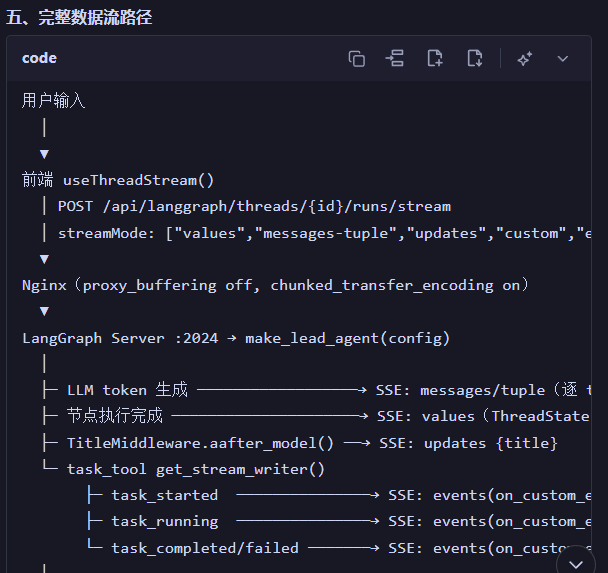Click 'task_tool get_stream_writer()' line
The width and height of the screenshot is (608, 573).
(195, 469)
